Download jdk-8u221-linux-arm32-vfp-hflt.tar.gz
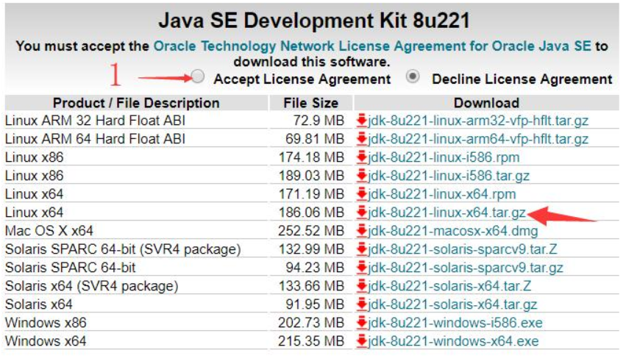 tap(478, 121)
